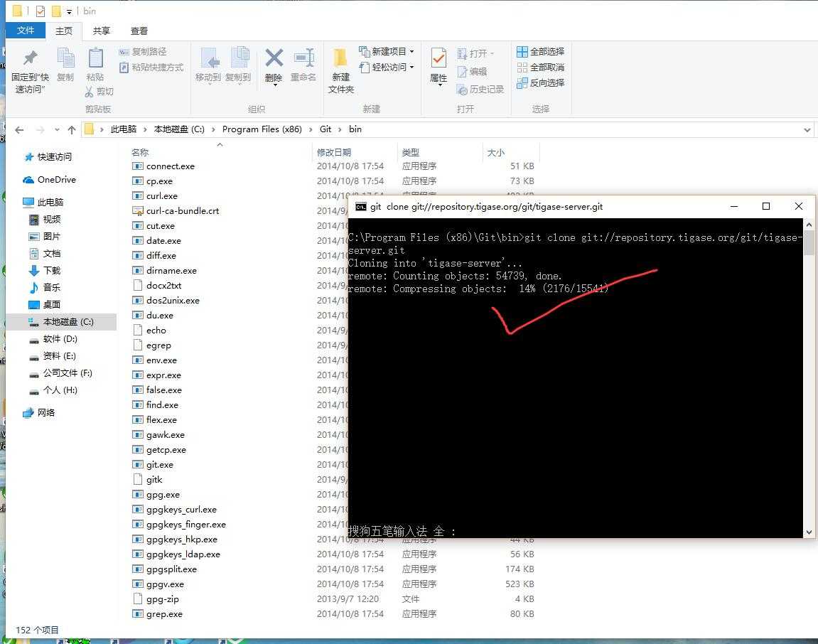Click the quick access toolbar properties checkmark icon

click(x=41, y=11)
